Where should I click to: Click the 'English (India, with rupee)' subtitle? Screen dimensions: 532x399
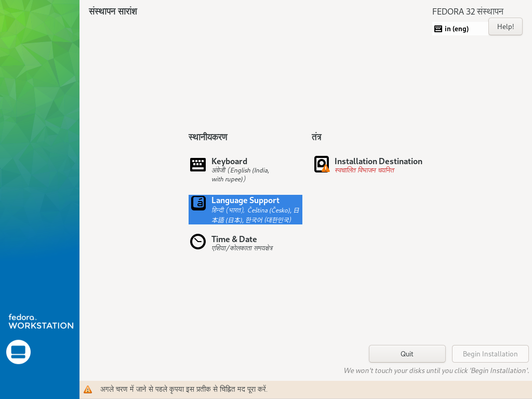coord(241,175)
